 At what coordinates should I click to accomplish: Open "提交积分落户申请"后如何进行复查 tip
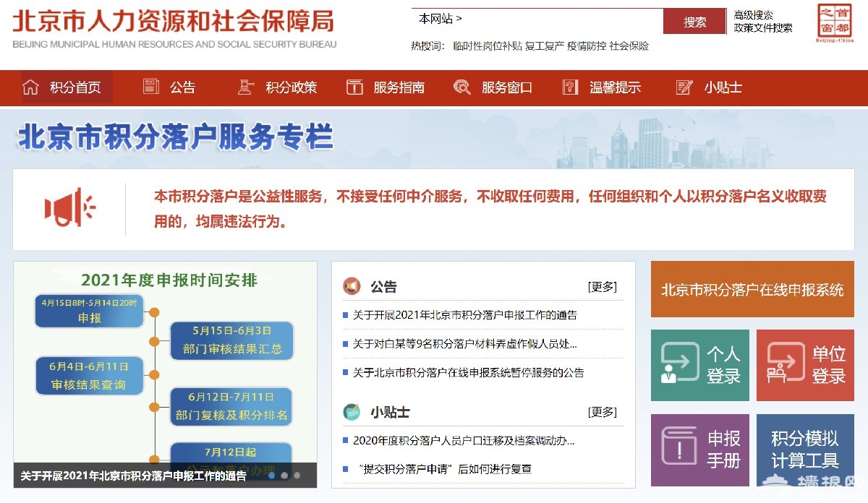[445, 469]
